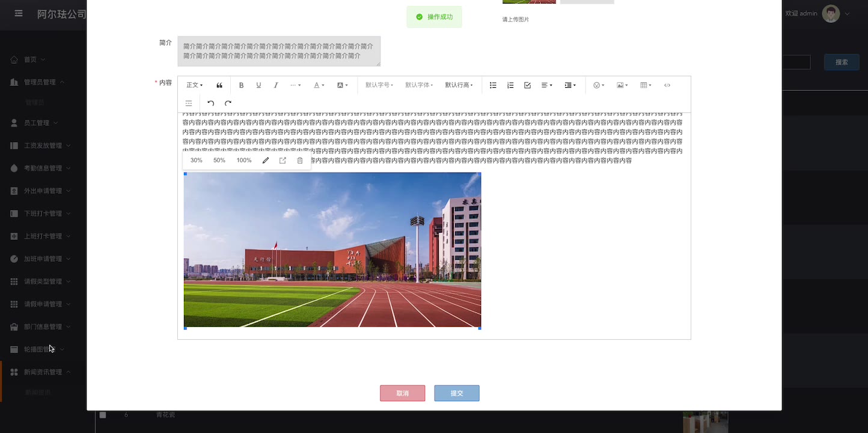Insert a bulleted list
The image size is (868, 433).
(x=493, y=85)
